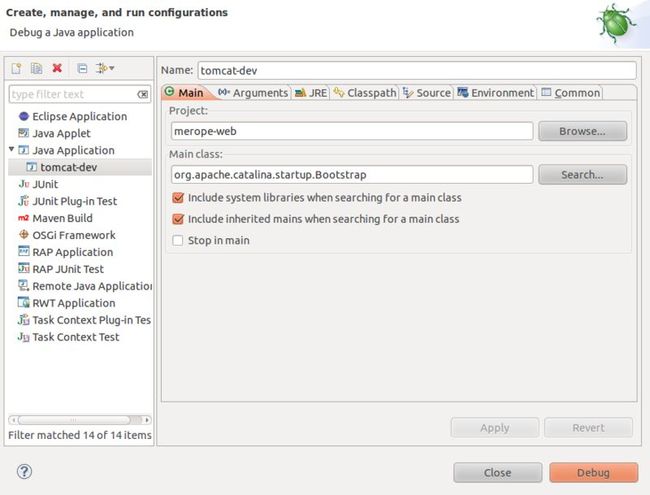Start debugging with the Debug button
The width and height of the screenshot is (650, 495).
click(594, 473)
